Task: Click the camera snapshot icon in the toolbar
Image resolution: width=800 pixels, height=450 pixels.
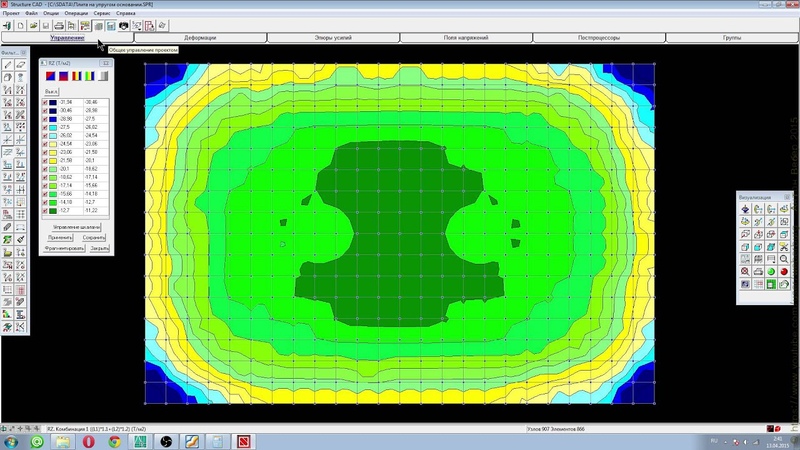Action: click(x=123, y=26)
